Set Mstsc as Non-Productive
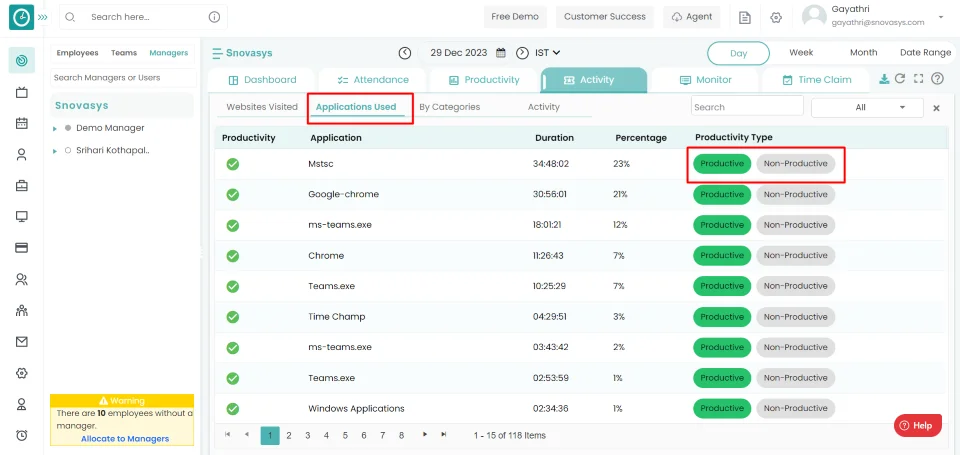The image size is (960, 455). (795, 164)
